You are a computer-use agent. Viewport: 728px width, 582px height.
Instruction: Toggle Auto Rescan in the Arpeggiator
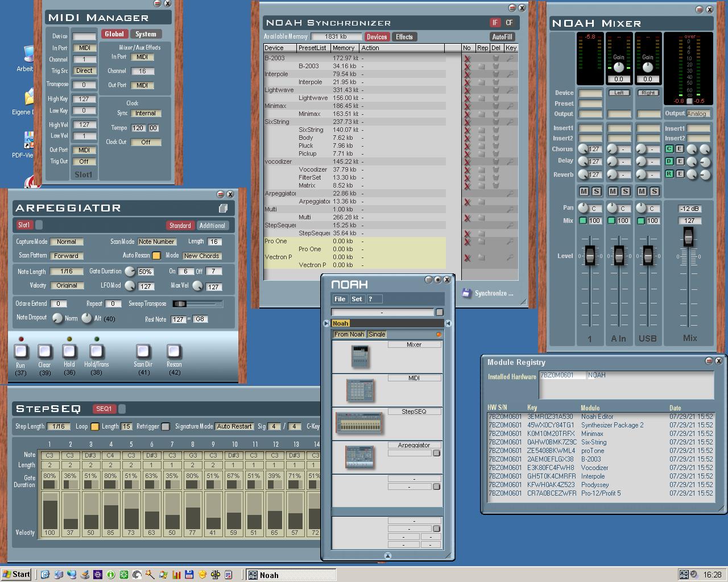156,256
